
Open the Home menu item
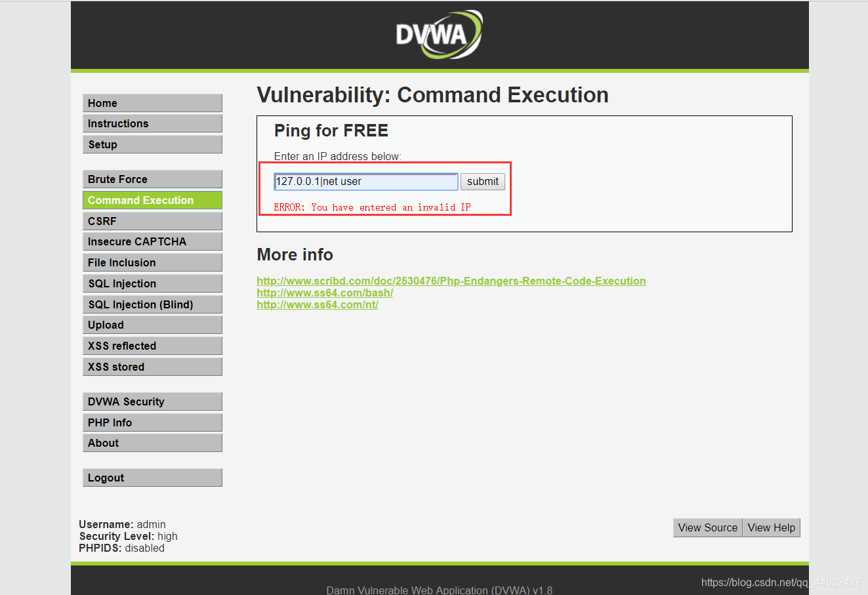click(152, 103)
